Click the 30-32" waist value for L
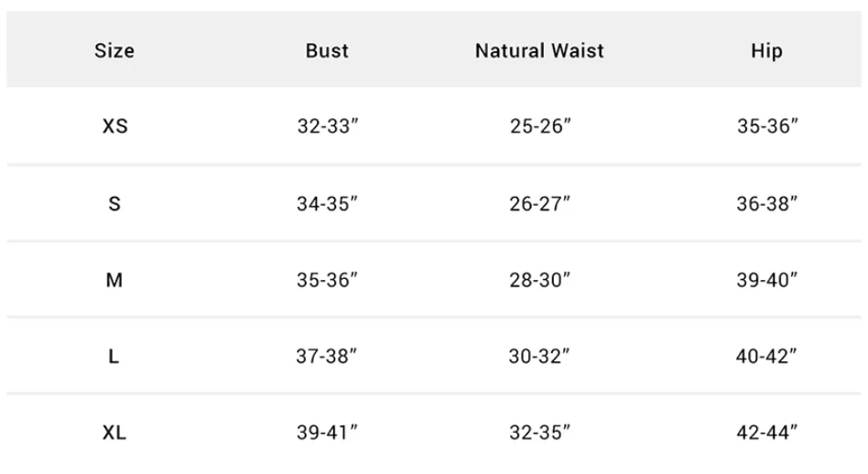Image resolution: width=868 pixels, height=474 pixels. pyautogui.click(x=539, y=356)
